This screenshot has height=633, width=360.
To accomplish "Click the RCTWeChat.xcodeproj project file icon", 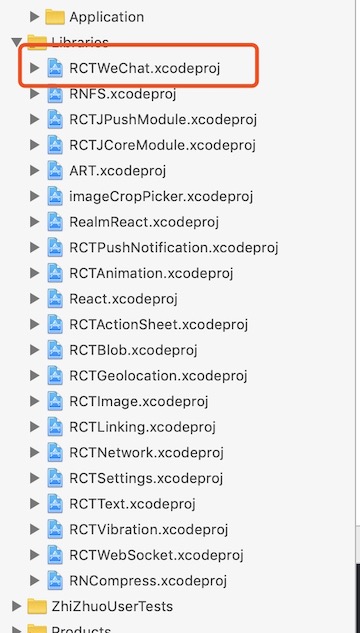I will 55,68.
